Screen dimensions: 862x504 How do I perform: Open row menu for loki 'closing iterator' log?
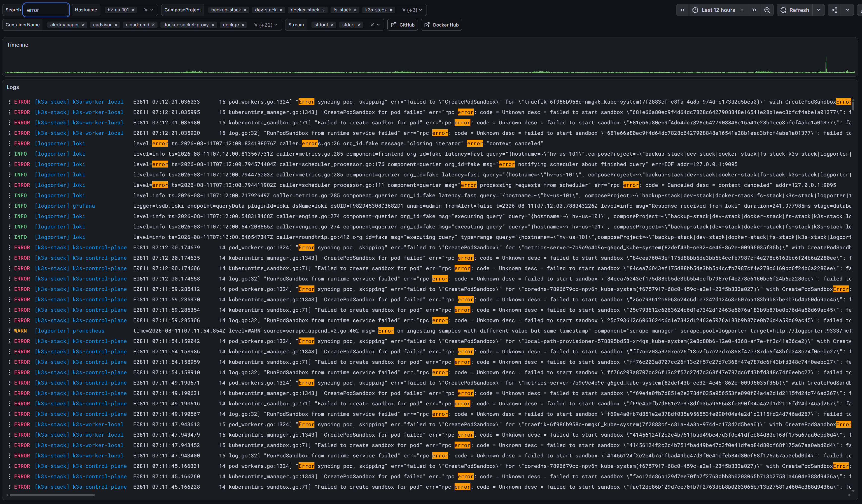(x=10, y=143)
